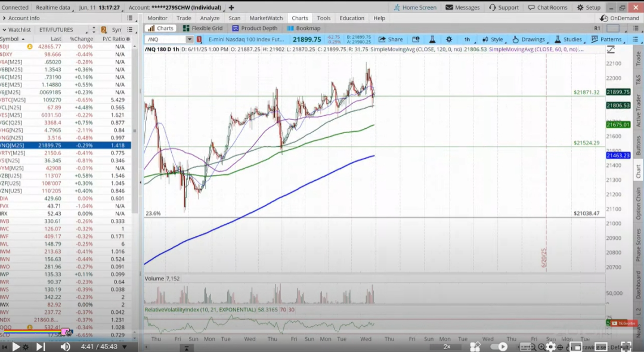Image resolution: width=644 pixels, height=352 pixels.
Task: Switch to the Help tab
Action: pyautogui.click(x=379, y=18)
